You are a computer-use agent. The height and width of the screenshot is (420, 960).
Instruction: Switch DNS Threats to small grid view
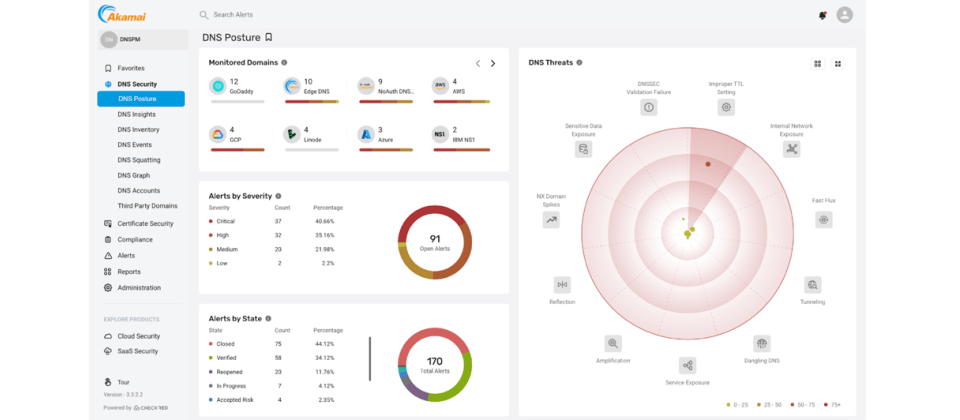tap(838, 63)
